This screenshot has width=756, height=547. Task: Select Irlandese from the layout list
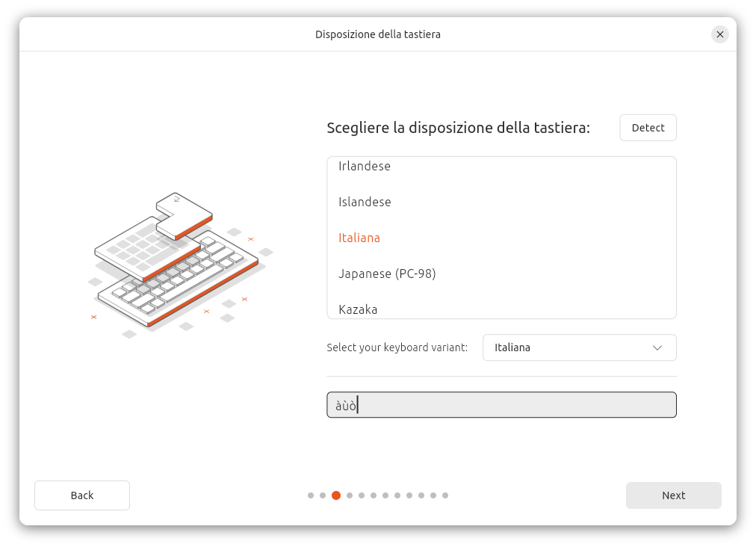(x=365, y=167)
